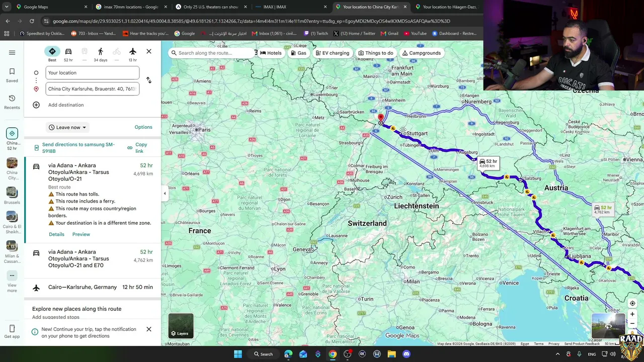Viewport: 644px width, 362px height.
Task: Open the YouTube bookmark
Action: point(415,34)
